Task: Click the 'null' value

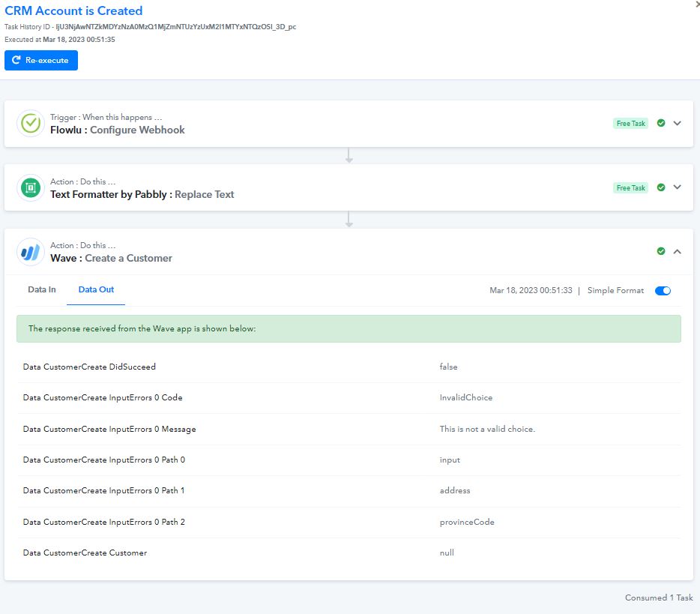Action: tap(447, 553)
